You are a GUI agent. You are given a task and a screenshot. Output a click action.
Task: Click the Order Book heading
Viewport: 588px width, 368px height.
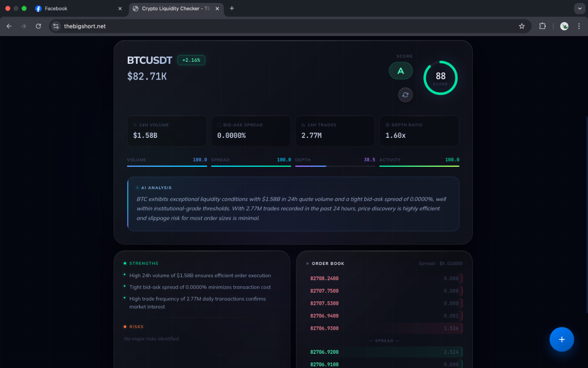click(x=328, y=263)
